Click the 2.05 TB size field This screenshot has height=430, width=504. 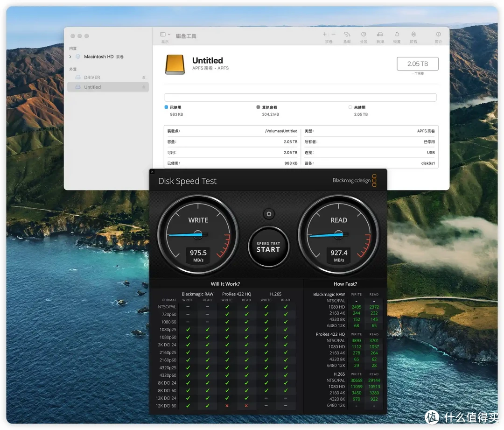[x=417, y=63]
